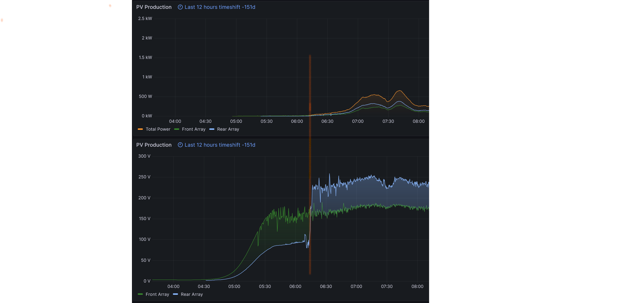Click the orange Total Power legend color swatch

click(x=140, y=129)
